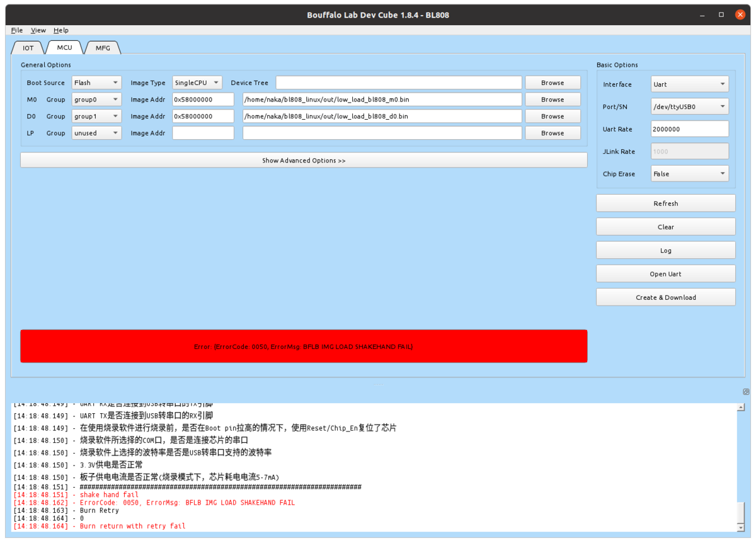Open the Port/SN /dev/ttyUSB0 dropdown
The height and width of the screenshot is (543, 756).
pyautogui.click(x=690, y=107)
